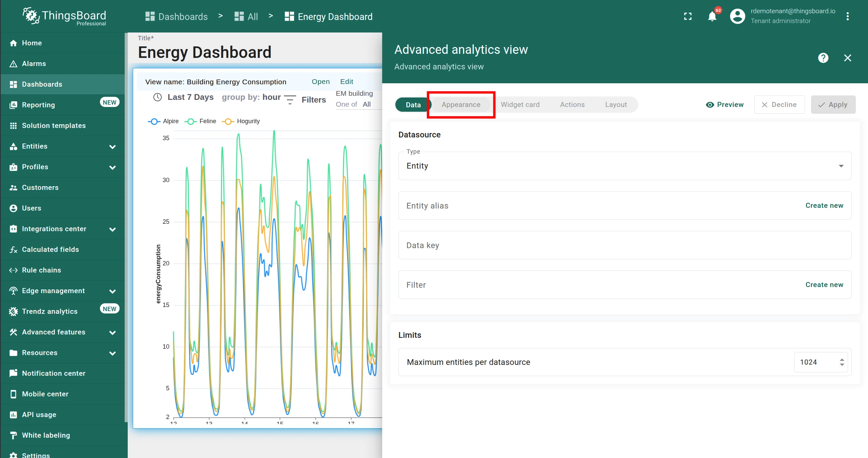
Task: Switch to the Widget card tab
Action: [520, 105]
